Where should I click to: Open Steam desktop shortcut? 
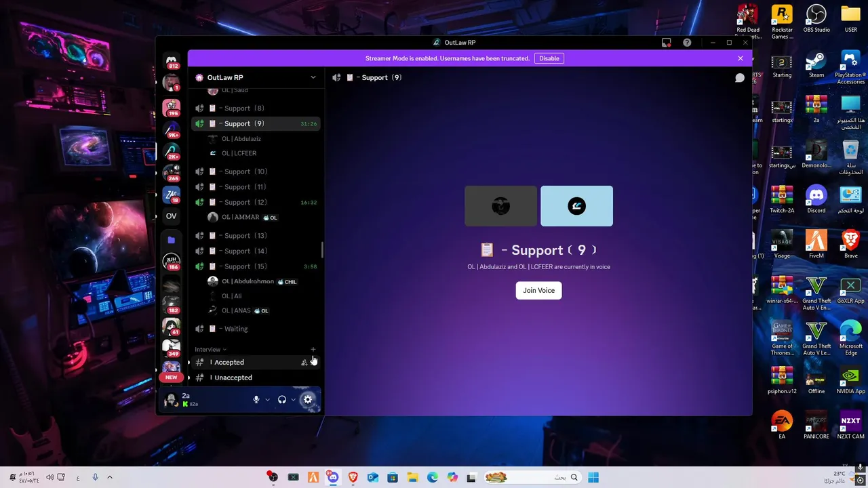point(816,66)
